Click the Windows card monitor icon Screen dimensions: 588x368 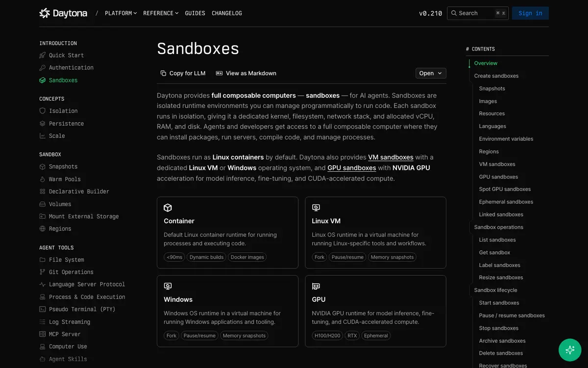click(x=168, y=286)
